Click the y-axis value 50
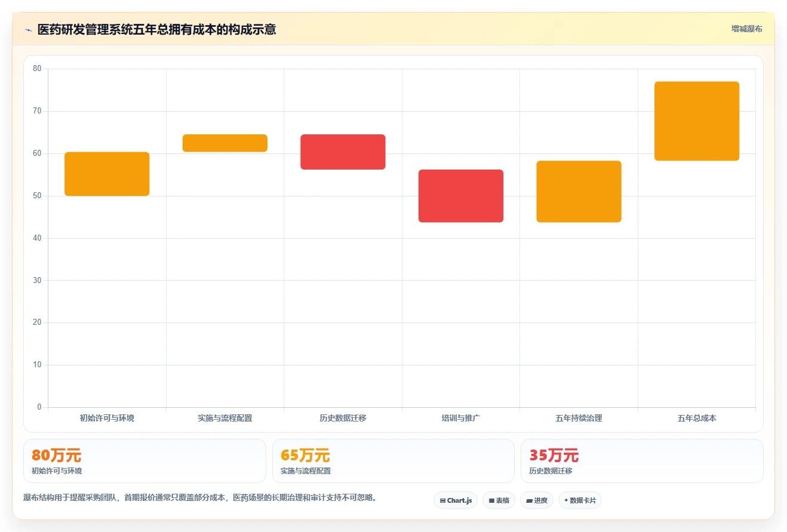Image resolution: width=787 pixels, height=532 pixels. (37, 196)
